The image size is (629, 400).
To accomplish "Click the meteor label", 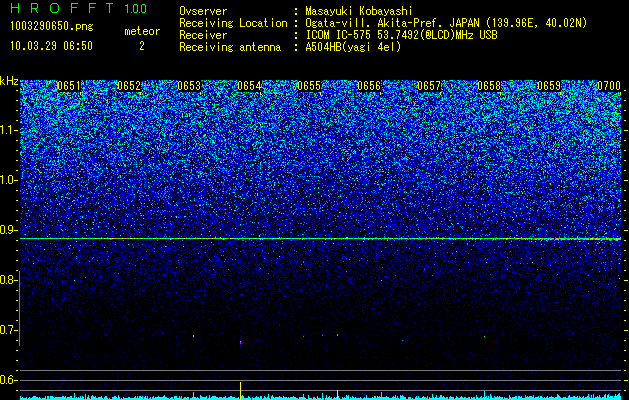I will (x=142, y=31).
